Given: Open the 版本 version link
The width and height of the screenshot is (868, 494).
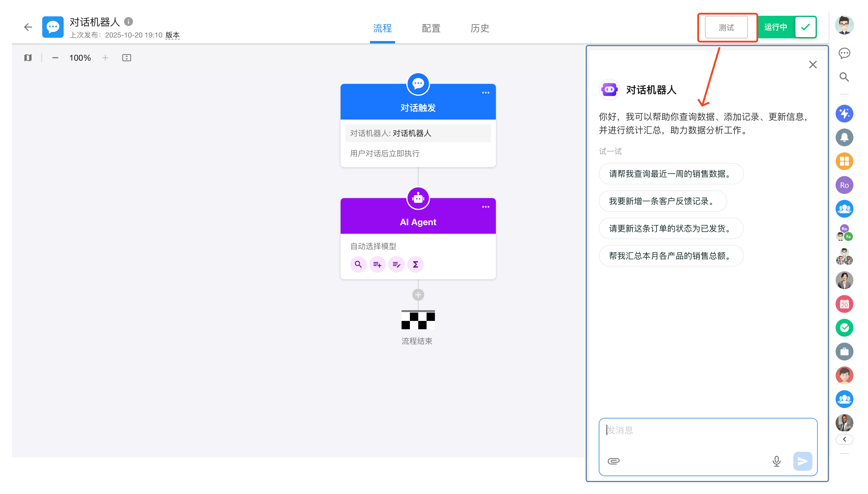Looking at the screenshot, I should point(172,35).
